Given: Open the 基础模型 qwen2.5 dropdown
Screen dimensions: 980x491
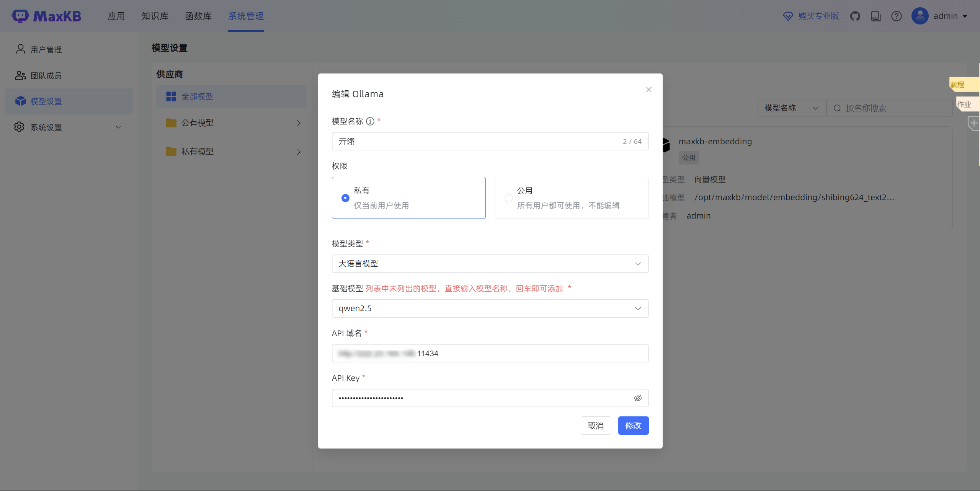Looking at the screenshot, I should [x=490, y=308].
